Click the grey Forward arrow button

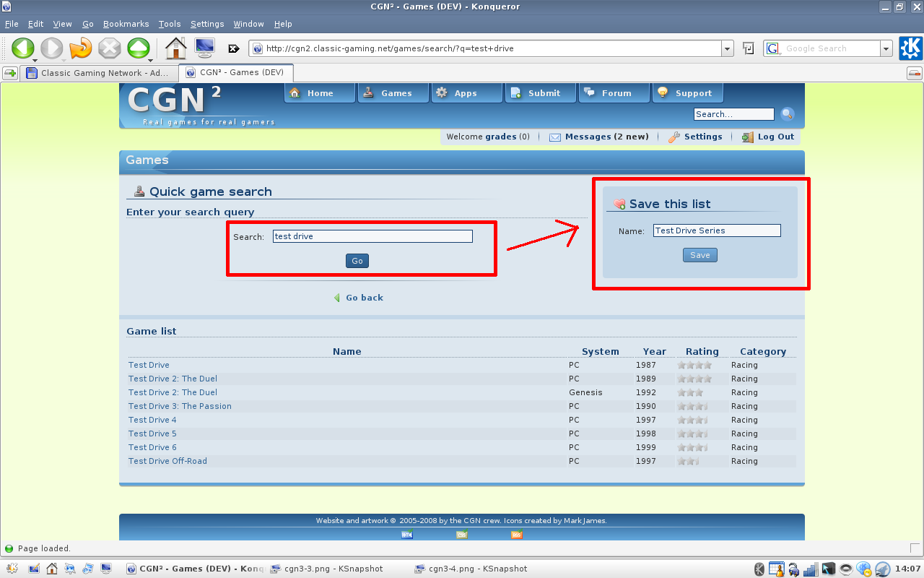click(51, 48)
